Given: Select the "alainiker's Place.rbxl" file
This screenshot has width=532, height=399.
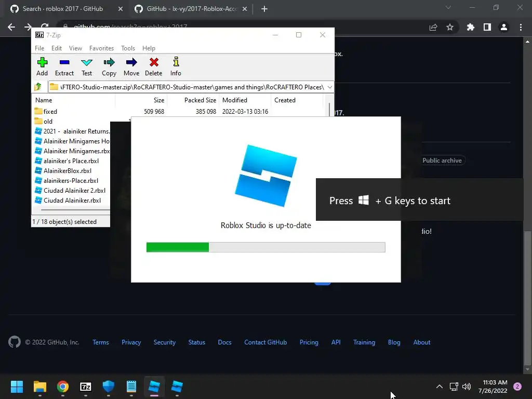Looking at the screenshot, I should [67, 161].
